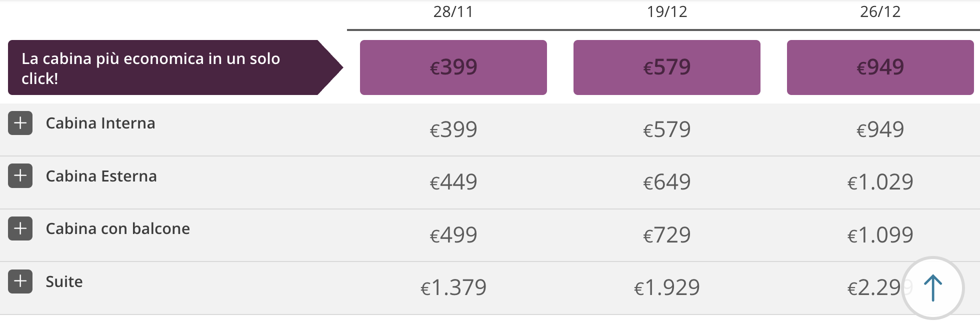Screen dimensions: 980x323
Task: Select the €449 Cabina Esterna price
Action: point(453,182)
